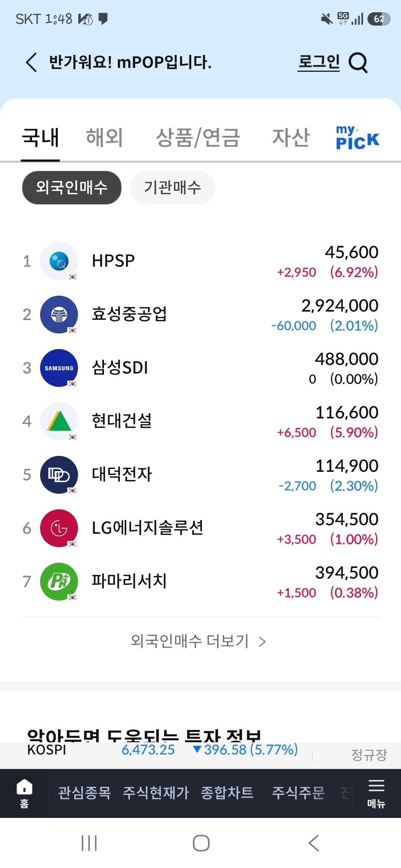Screen dimensions: 401x868
Task: Select the 외국인매수 filter chip
Action: click(72, 188)
